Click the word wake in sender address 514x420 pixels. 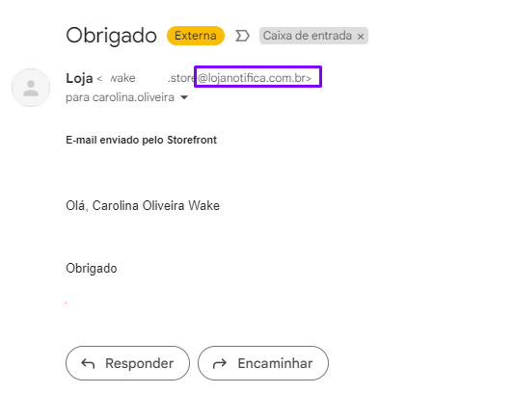tap(122, 78)
